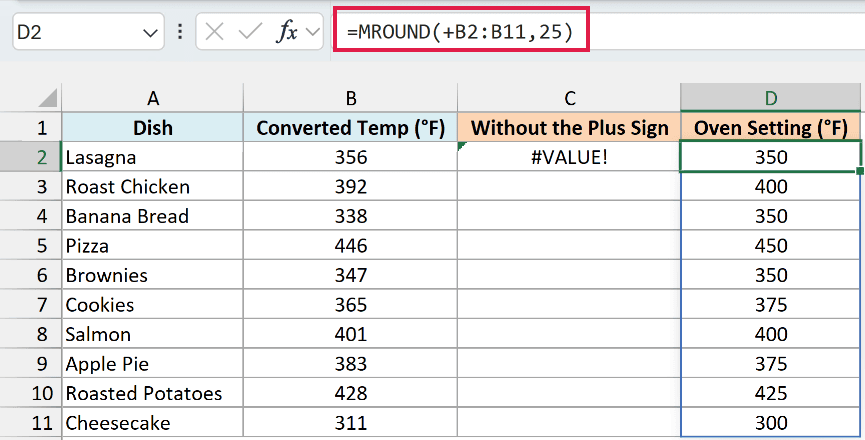This screenshot has height=440, width=865.
Task: Select row 6 header
Action: coord(30,275)
